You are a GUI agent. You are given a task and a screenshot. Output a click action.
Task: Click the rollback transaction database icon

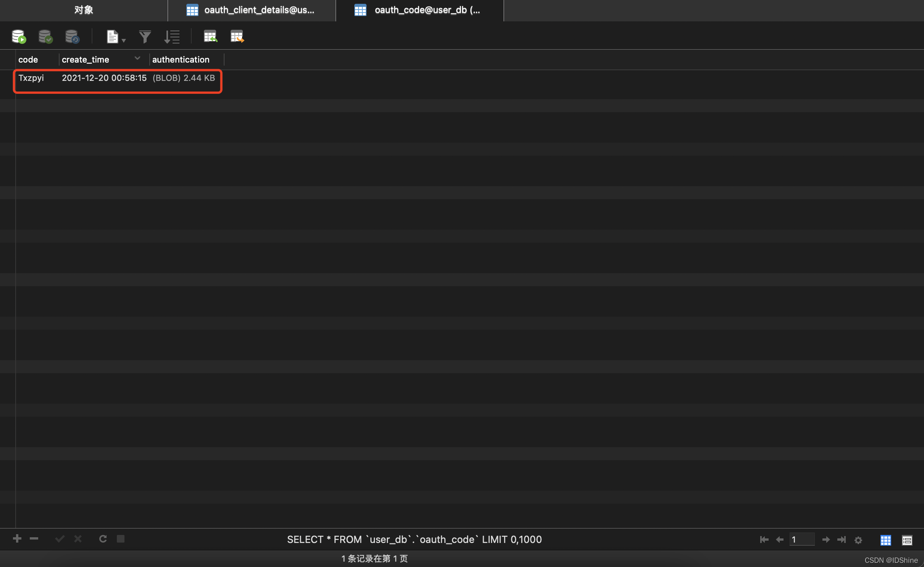coord(72,37)
